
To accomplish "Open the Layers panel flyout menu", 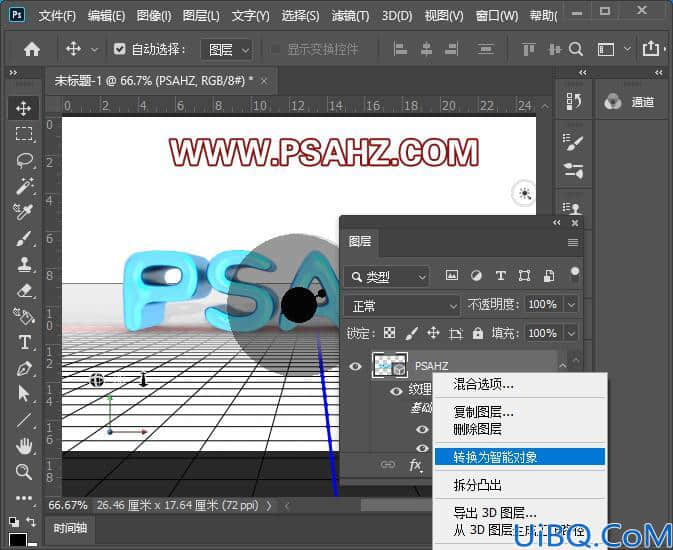I will tap(573, 243).
